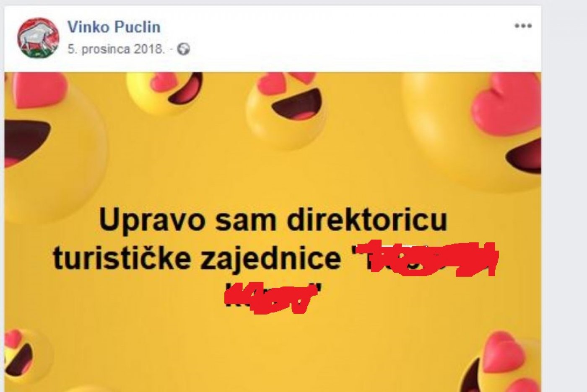The height and width of the screenshot is (392, 587).
Task: Open Vinko Puclin's profile picture
Action: [x=38, y=38]
